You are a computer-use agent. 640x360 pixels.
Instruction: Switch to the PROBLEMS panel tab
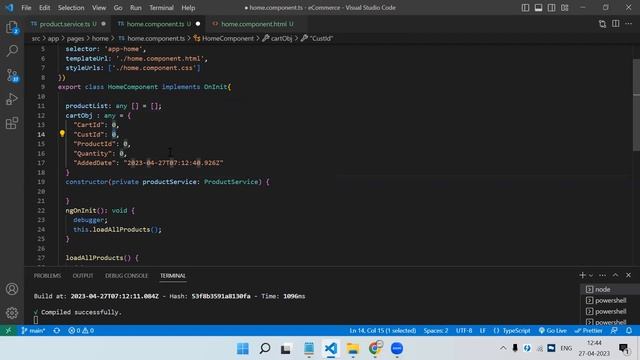pos(47,276)
